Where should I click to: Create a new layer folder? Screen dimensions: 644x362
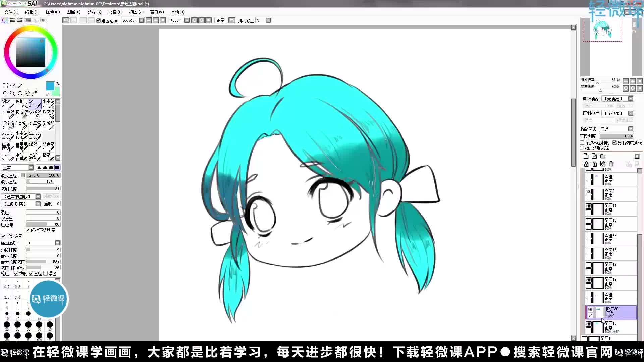coord(602,156)
